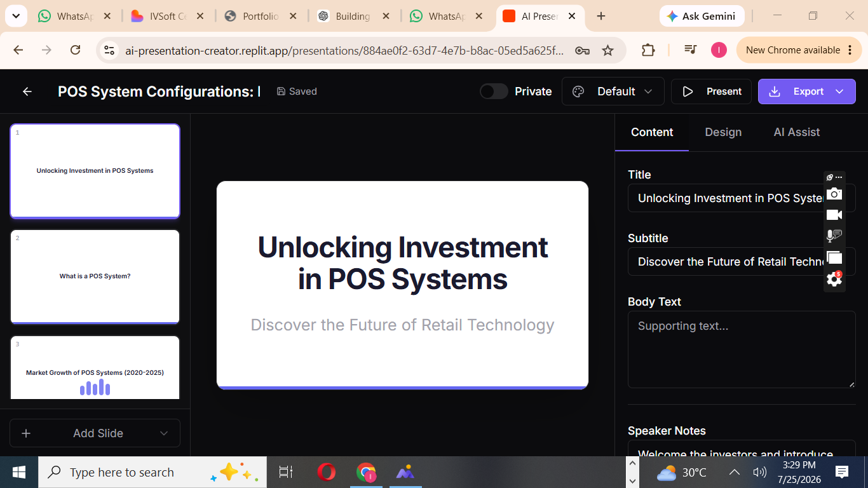
Task: Open the Opera browser from taskbar
Action: [327, 472]
